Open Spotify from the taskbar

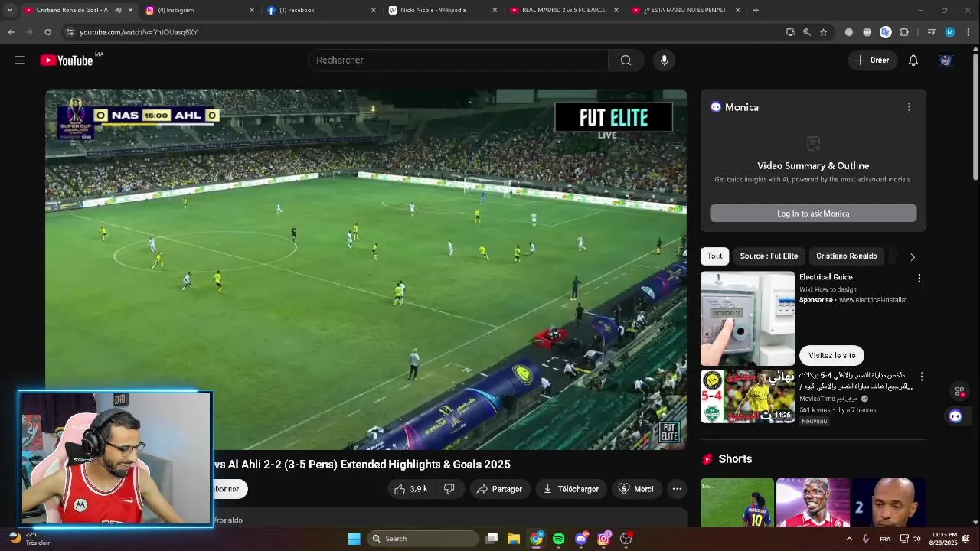[559, 539]
